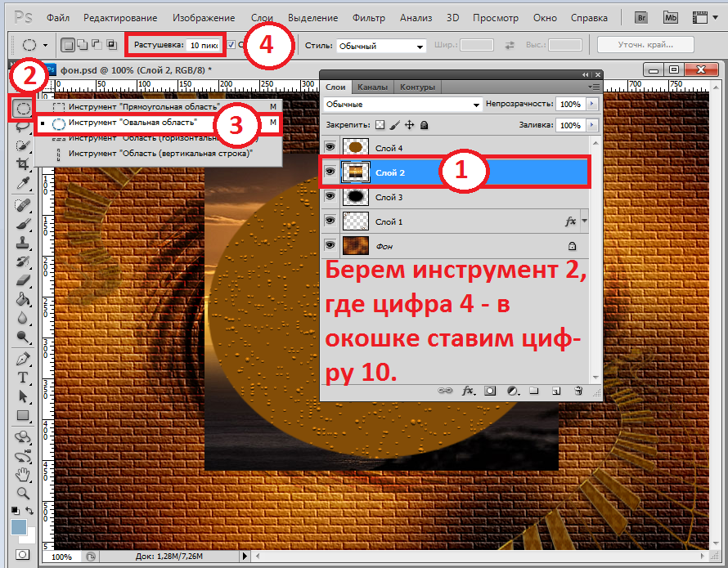Open the Стиль dropdown

tap(380, 46)
